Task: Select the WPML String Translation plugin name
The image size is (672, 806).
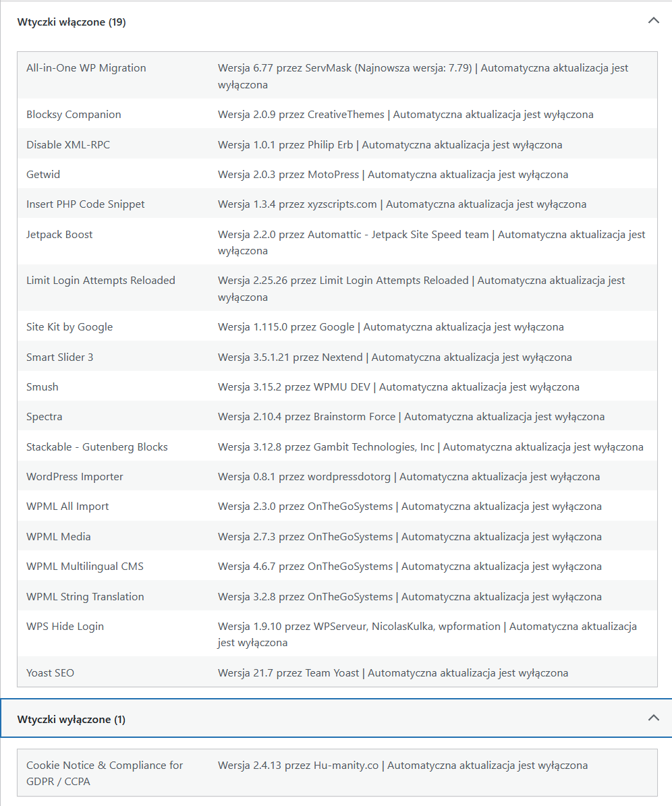Action: click(x=86, y=597)
